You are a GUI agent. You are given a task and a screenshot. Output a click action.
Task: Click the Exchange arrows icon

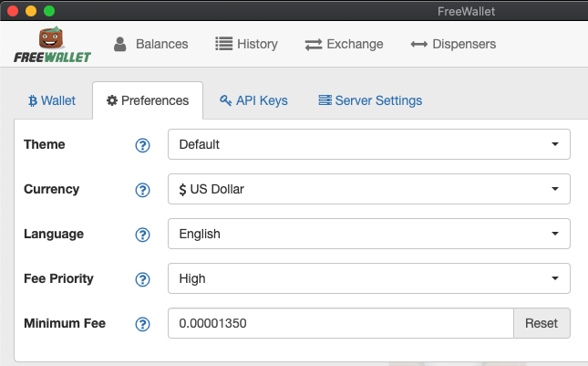(314, 45)
